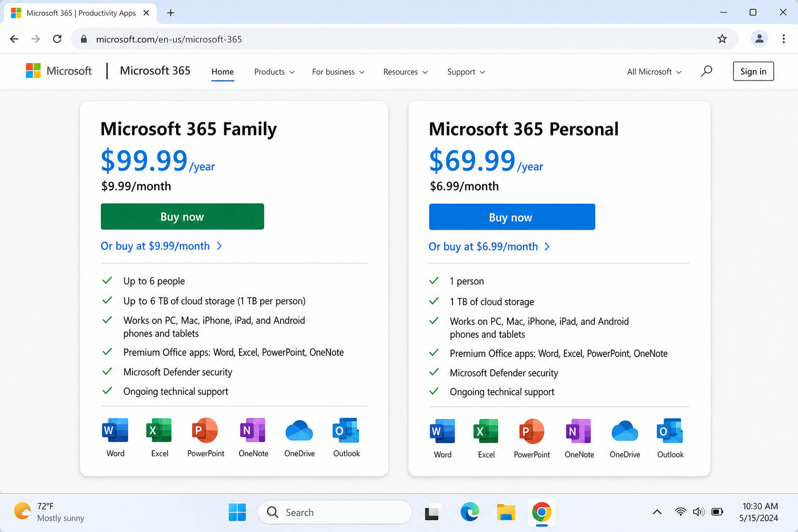The height and width of the screenshot is (532, 798).
Task: Open the weather widget showing 72°F
Action: [49, 512]
